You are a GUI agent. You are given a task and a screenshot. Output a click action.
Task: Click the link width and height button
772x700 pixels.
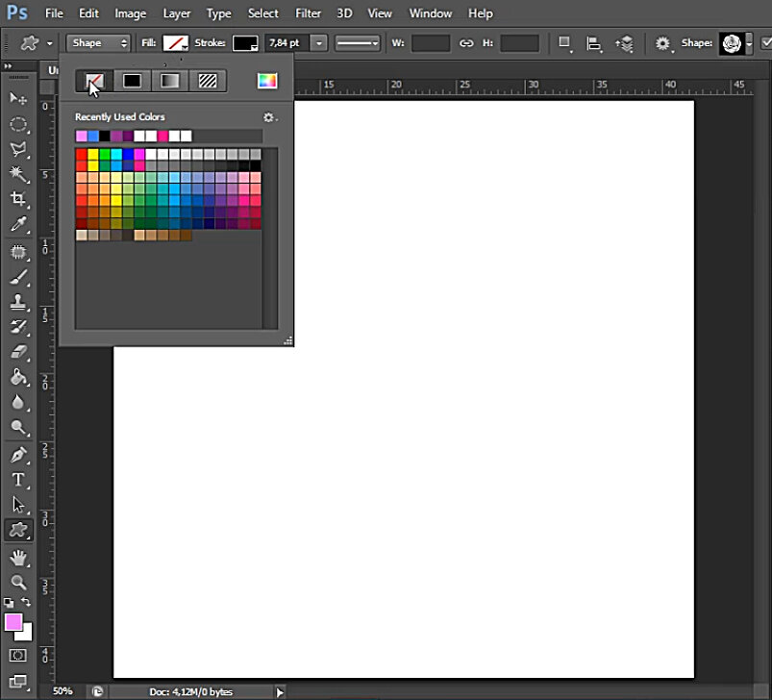[x=466, y=43]
